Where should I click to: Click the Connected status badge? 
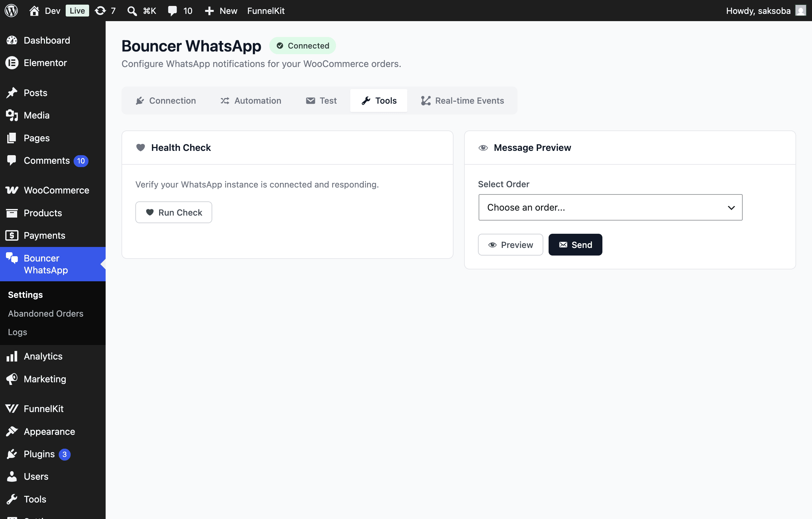(302, 46)
